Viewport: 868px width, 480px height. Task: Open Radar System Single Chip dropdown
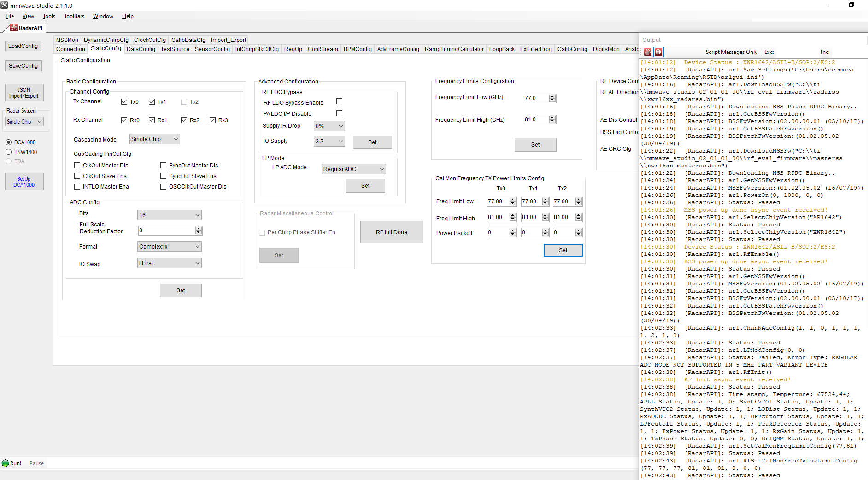pyautogui.click(x=24, y=121)
